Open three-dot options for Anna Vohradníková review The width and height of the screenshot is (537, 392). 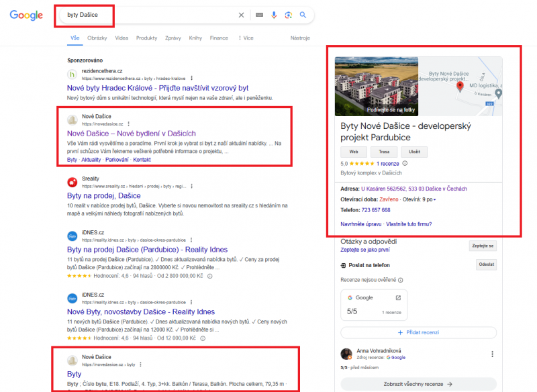(x=492, y=354)
